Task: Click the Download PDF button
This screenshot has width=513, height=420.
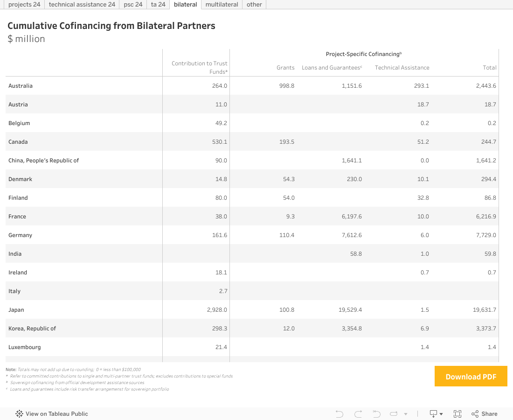Action: [471, 377]
